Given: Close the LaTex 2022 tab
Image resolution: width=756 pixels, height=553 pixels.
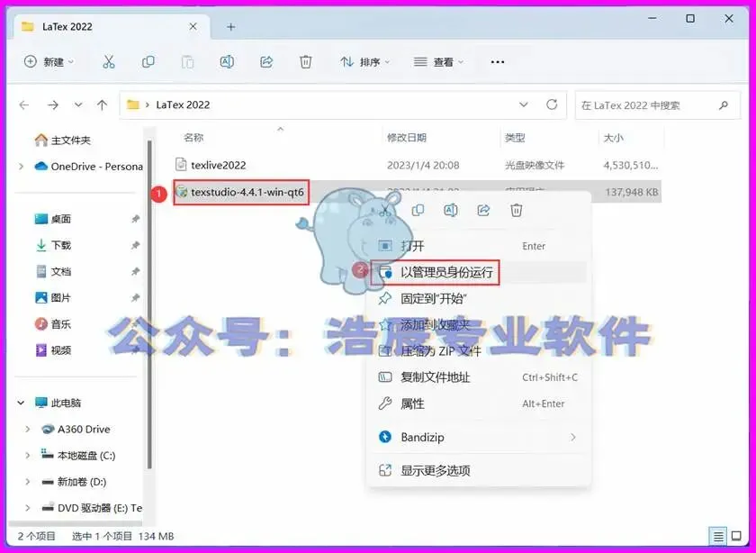Looking at the screenshot, I should [193, 26].
